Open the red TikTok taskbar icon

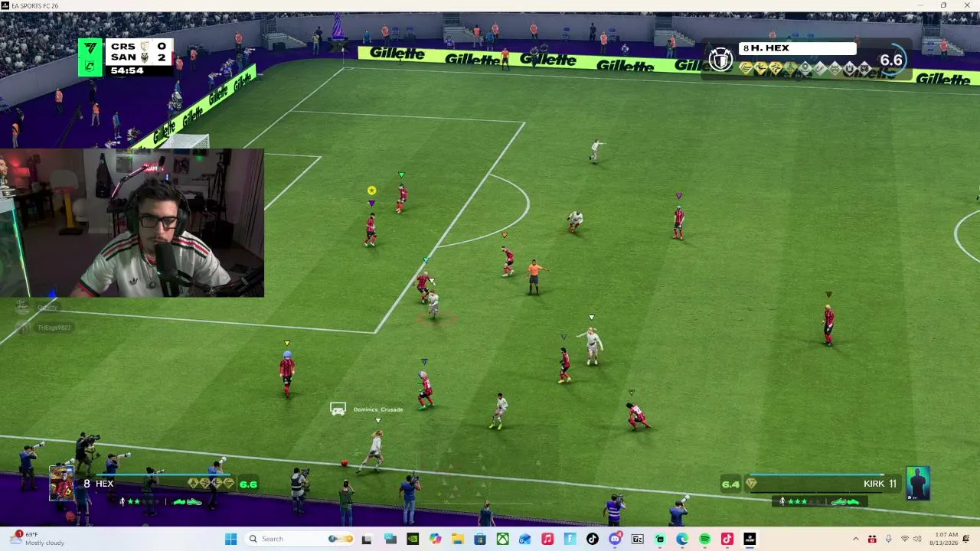tap(727, 539)
